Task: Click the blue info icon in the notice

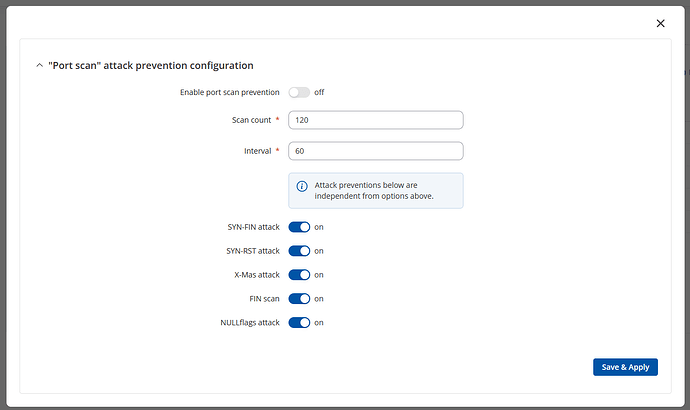Action: point(302,186)
